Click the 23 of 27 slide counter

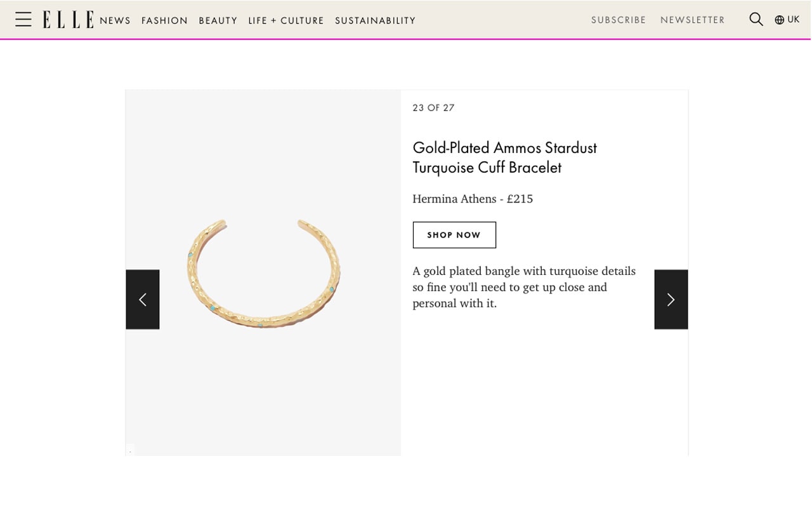click(x=433, y=108)
